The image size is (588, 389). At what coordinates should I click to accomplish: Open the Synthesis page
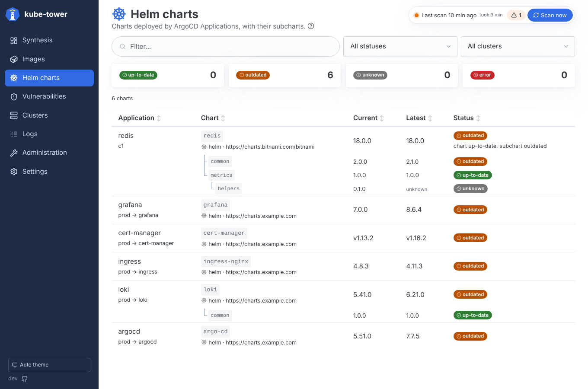coord(49,40)
